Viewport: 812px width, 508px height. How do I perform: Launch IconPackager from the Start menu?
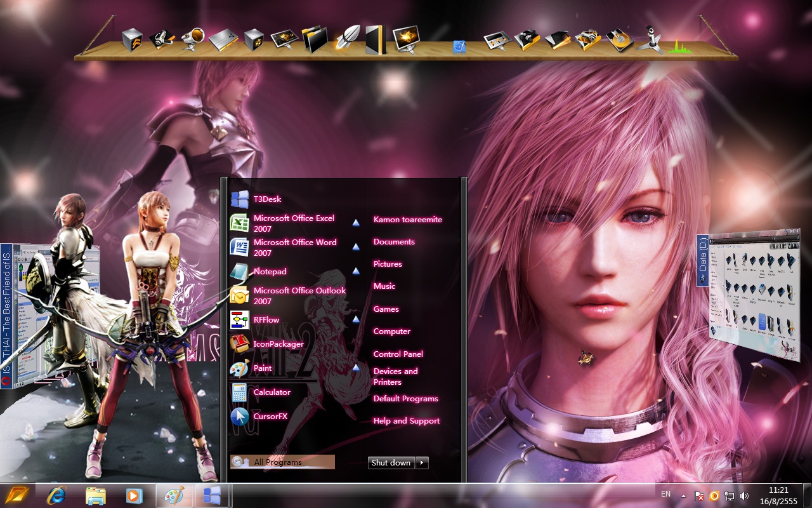[x=278, y=344]
